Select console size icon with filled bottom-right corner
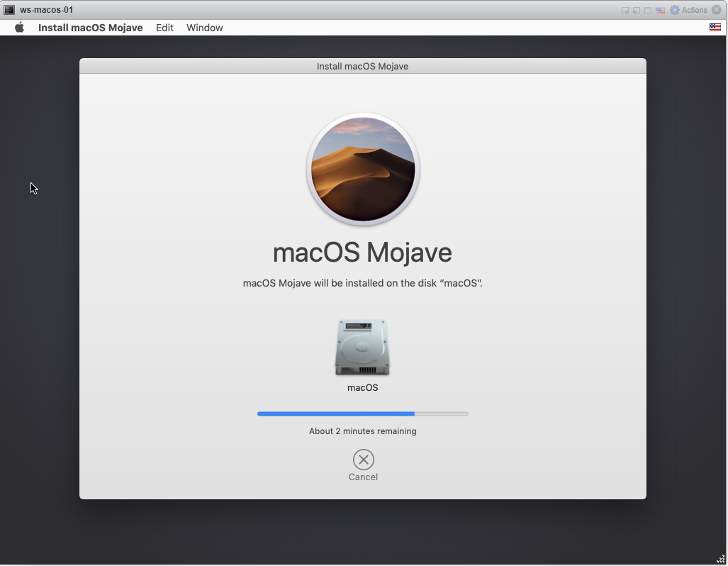Screen dimensions: 728x566 [625, 10]
